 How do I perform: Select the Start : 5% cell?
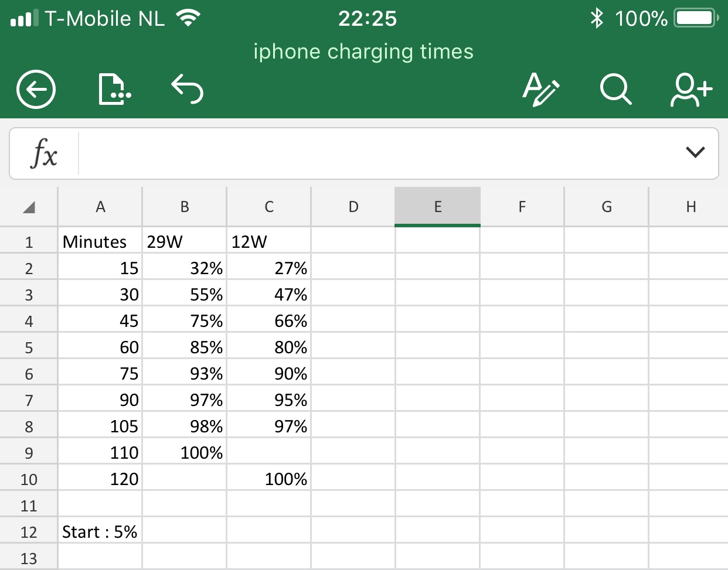pos(100,532)
